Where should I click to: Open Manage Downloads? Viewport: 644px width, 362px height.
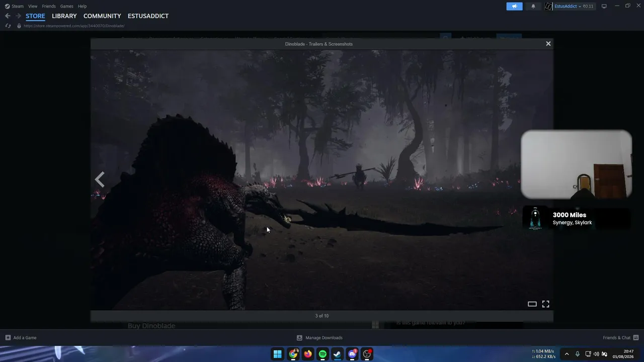click(x=319, y=338)
